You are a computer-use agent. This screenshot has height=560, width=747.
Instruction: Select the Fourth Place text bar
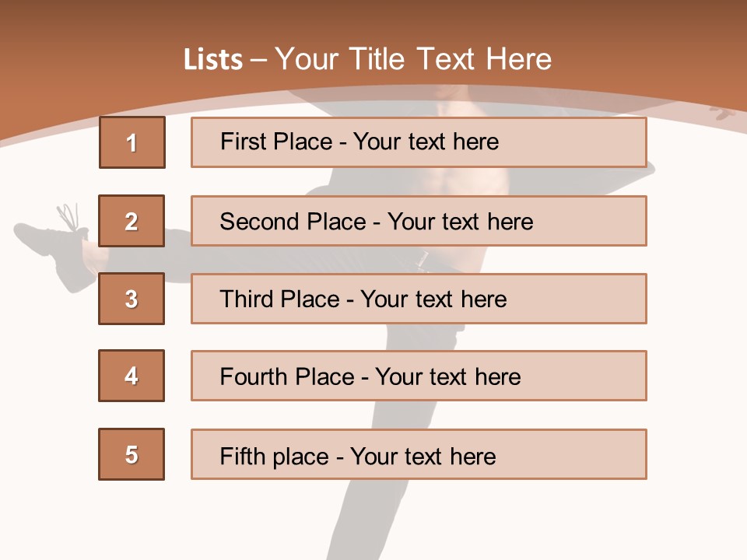tap(419, 376)
